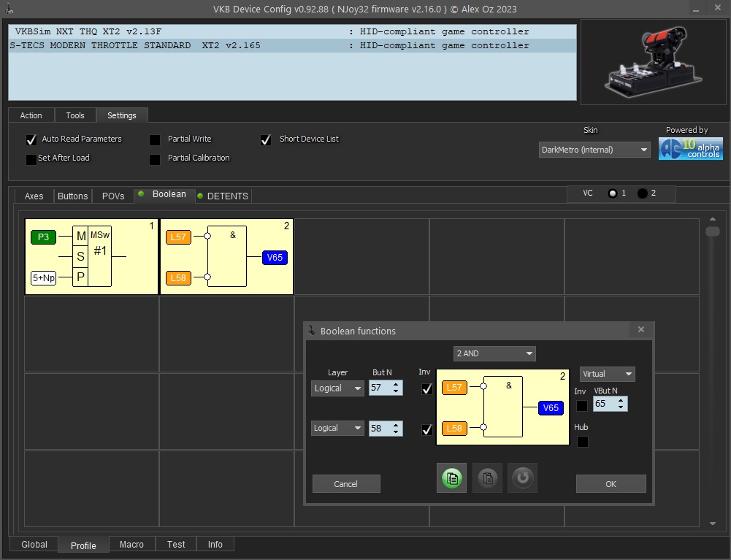Close the Boolean functions dialog
This screenshot has width=731, height=560.
tap(641, 330)
